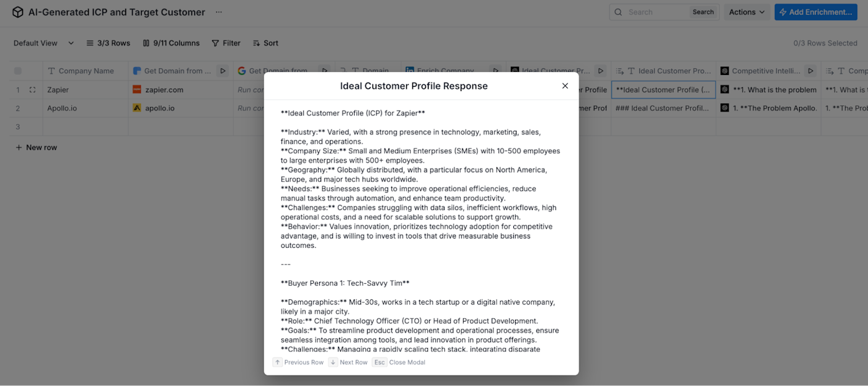This screenshot has height=386, width=868.
Task: Click the Add Enrichment button
Action: 816,12
